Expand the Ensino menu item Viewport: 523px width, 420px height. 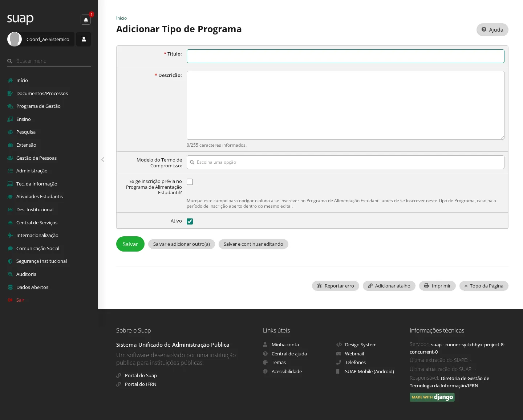click(24, 119)
